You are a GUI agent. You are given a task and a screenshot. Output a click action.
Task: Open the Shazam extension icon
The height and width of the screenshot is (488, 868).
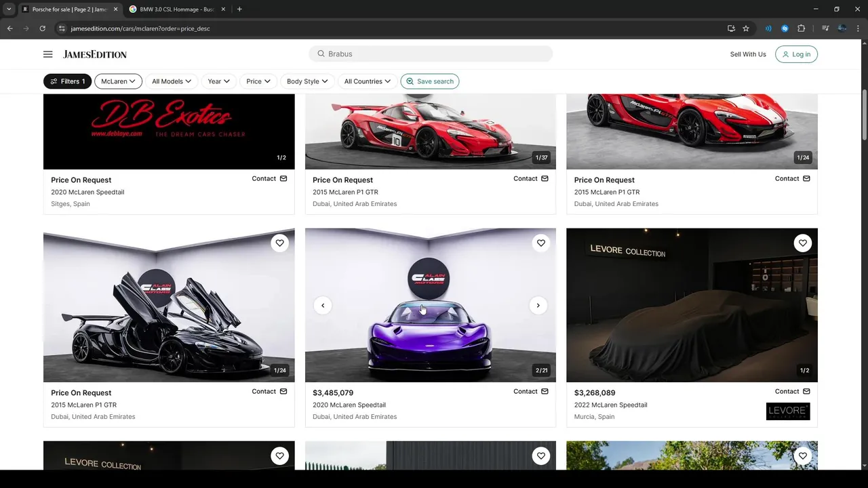785,28
